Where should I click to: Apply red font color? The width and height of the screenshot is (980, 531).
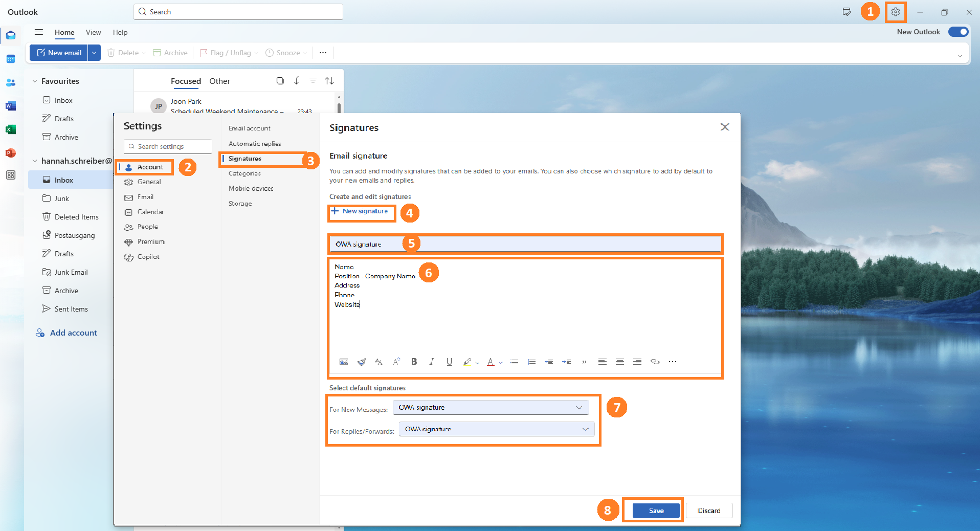(x=491, y=362)
